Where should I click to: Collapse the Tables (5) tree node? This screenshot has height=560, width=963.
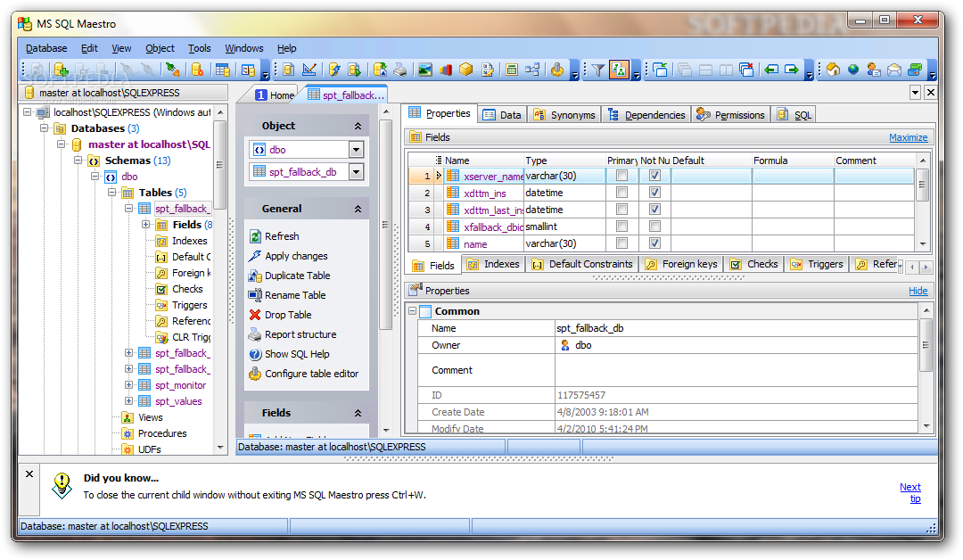[111, 193]
